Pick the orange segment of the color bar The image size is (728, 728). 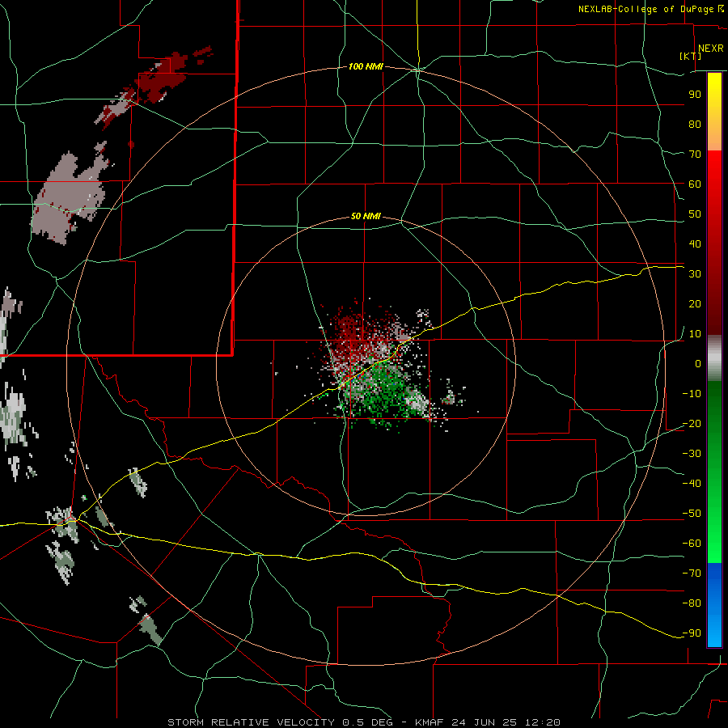pyautogui.click(x=714, y=137)
